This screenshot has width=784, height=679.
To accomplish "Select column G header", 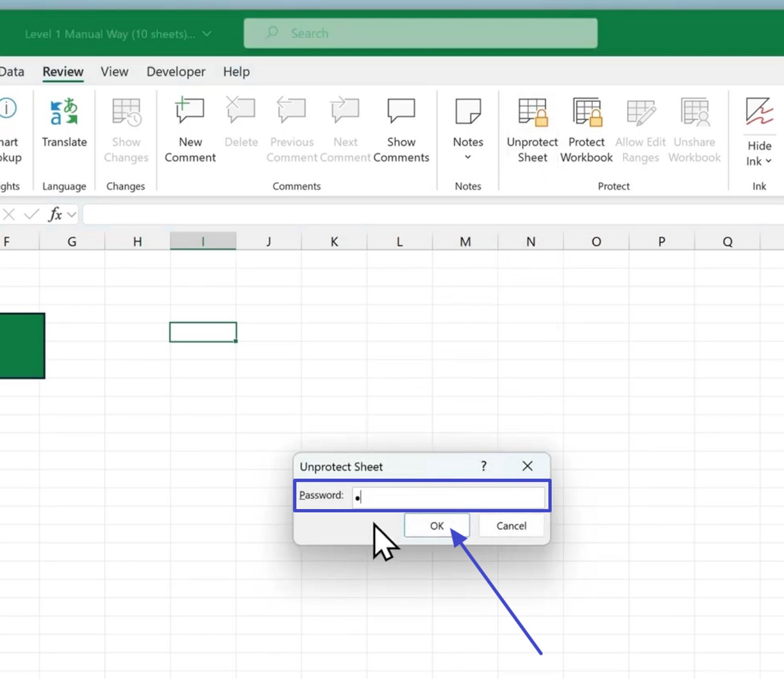I will (x=72, y=242).
